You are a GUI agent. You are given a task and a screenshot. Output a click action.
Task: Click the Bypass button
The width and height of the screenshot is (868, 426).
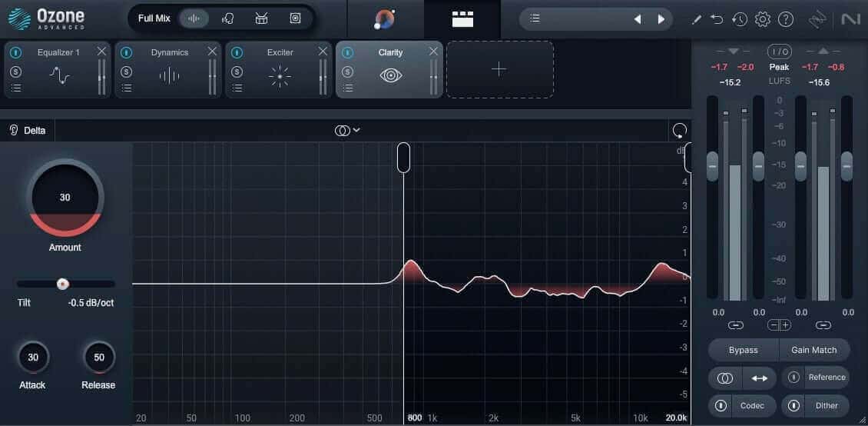[744, 350]
